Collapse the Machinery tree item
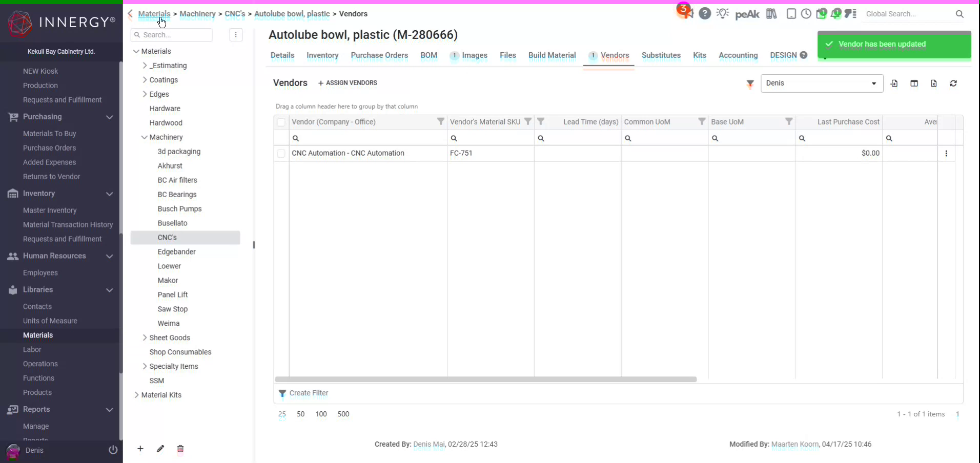Image resolution: width=980 pixels, height=463 pixels. pos(145,137)
